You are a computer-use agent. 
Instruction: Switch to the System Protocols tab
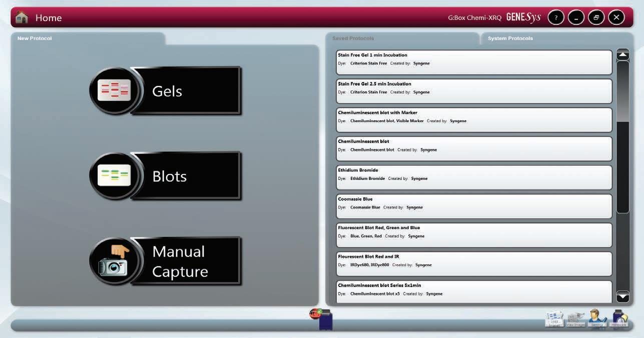tap(510, 38)
